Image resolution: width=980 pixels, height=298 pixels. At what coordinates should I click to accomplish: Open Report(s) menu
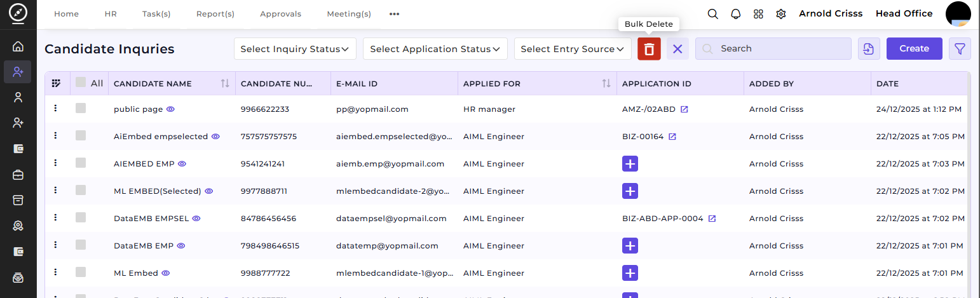(215, 14)
